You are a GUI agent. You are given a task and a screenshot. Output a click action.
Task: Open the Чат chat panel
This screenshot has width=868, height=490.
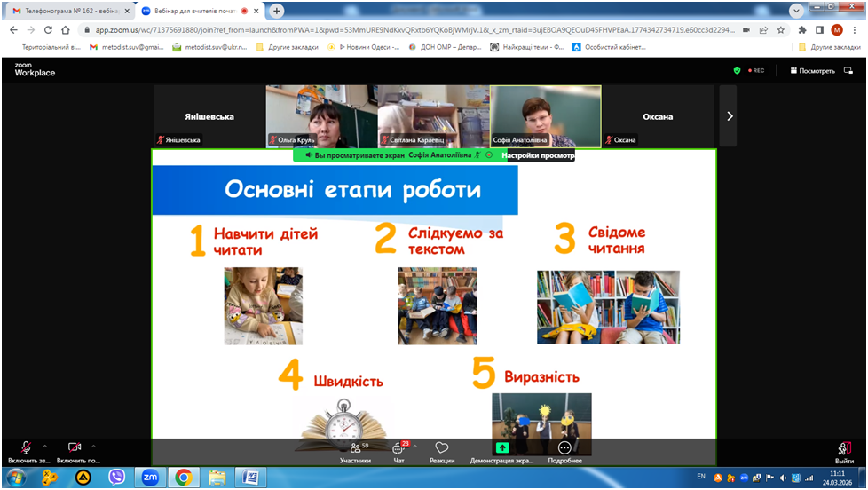click(398, 452)
